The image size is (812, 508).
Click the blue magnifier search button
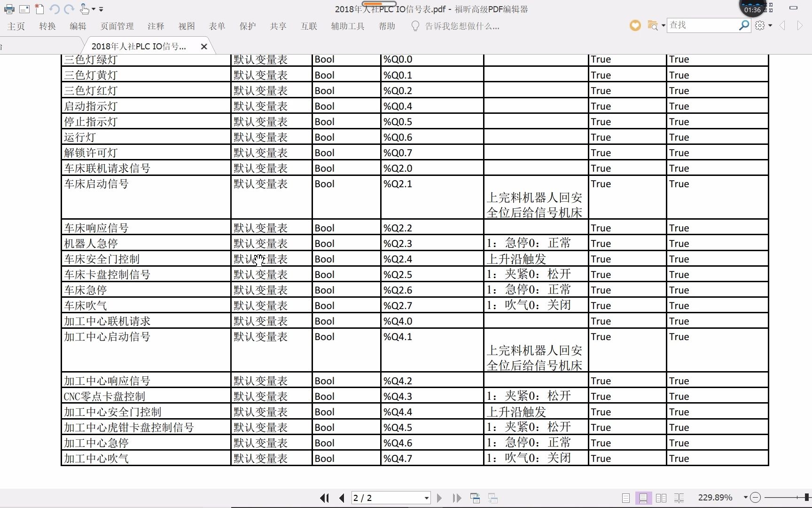(744, 25)
